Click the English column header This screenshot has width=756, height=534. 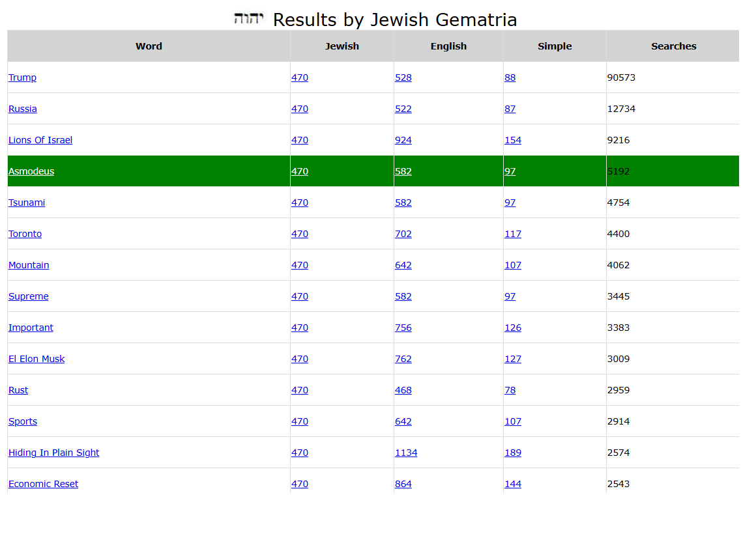coord(448,46)
